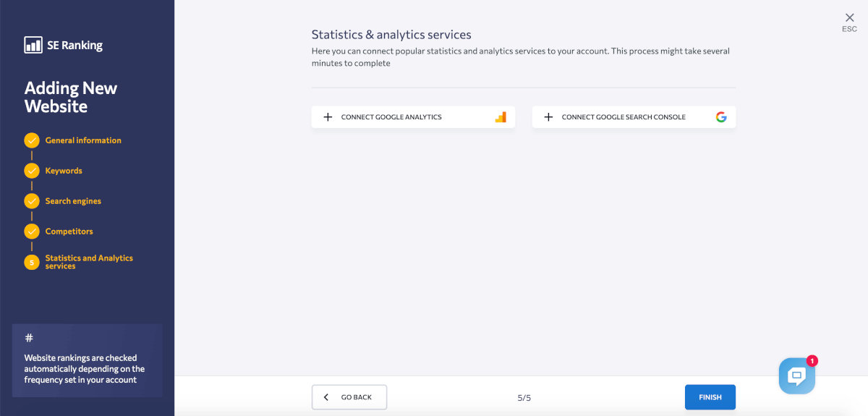
Task: Click plus icon beside Connect Google Search Console
Action: 548,117
